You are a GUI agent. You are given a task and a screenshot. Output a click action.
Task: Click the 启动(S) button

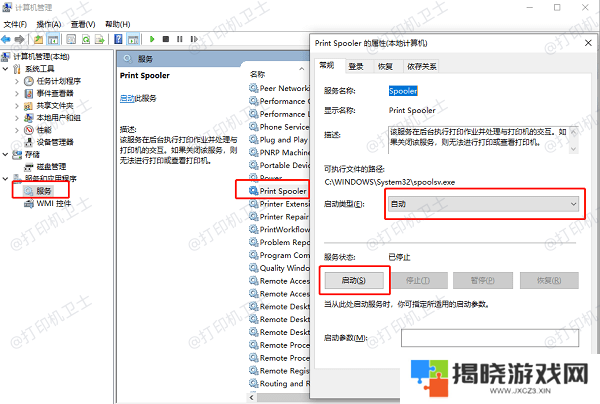[354, 280]
